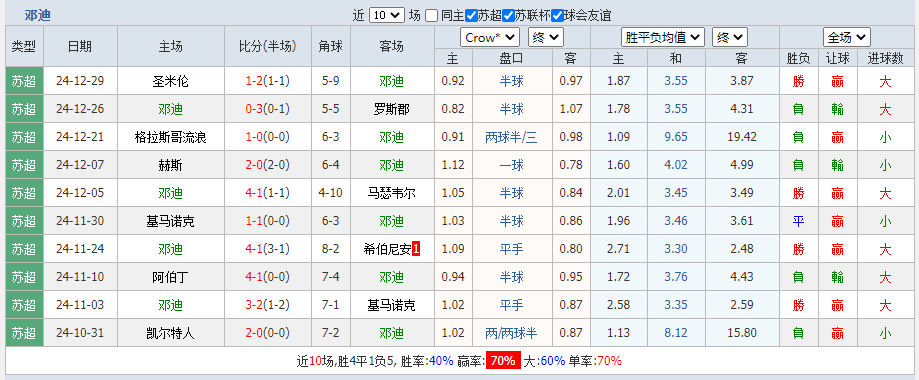Viewport: 919px width, 380px height.
Task: Click the 苏超 league tag in 24-11-24 row
Action: point(25,249)
